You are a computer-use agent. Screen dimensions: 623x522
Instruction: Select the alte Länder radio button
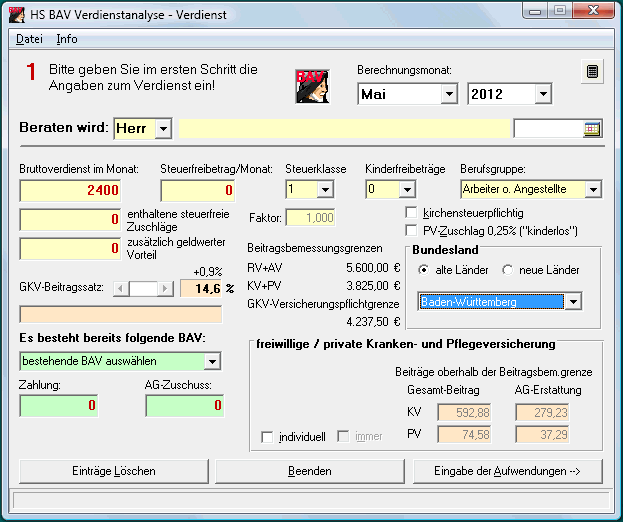pos(425,270)
